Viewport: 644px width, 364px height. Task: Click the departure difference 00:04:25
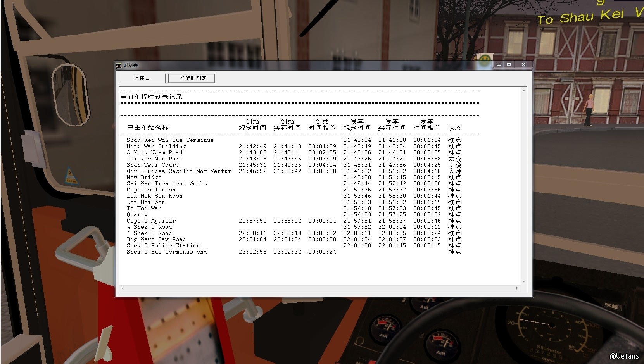pyautogui.click(x=427, y=165)
